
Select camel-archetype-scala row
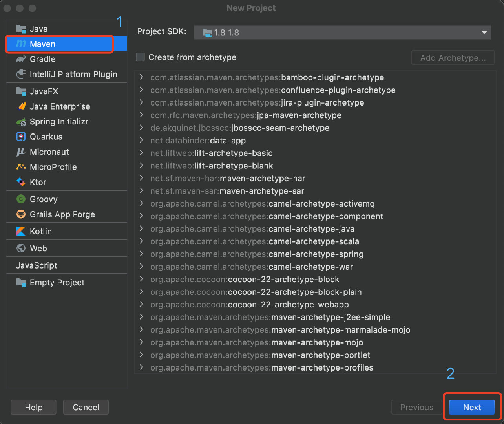[x=315, y=241]
